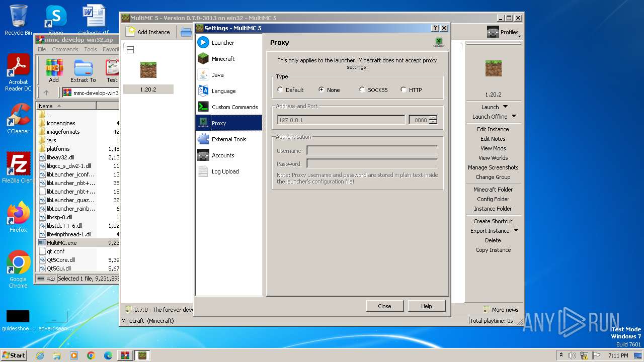Image resolution: width=644 pixels, height=362 pixels.
Task: Open the Minecraft settings page
Action: 228,59
